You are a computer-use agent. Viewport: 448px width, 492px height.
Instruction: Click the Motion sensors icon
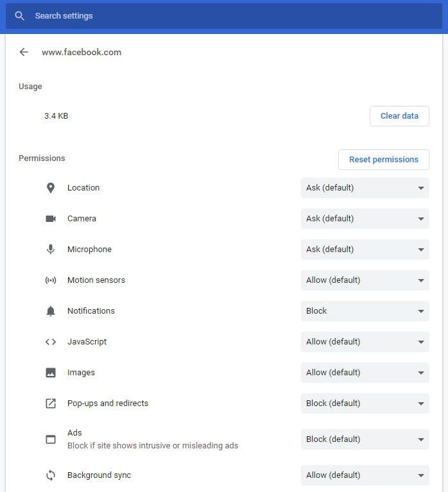(x=51, y=280)
